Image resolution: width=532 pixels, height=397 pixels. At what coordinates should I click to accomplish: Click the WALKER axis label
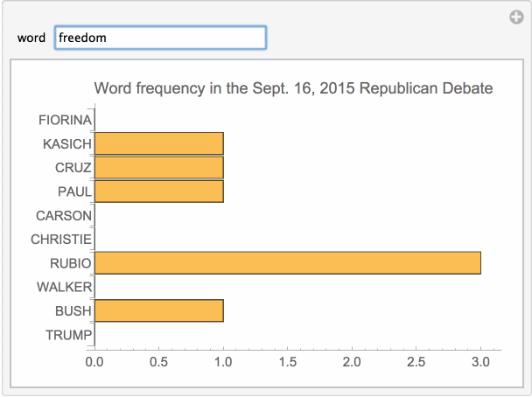point(63,287)
